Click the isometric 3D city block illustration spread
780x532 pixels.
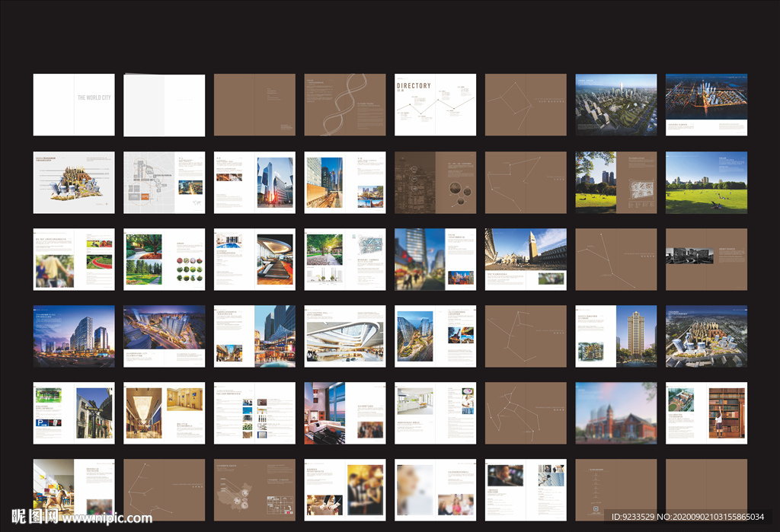click(74, 183)
